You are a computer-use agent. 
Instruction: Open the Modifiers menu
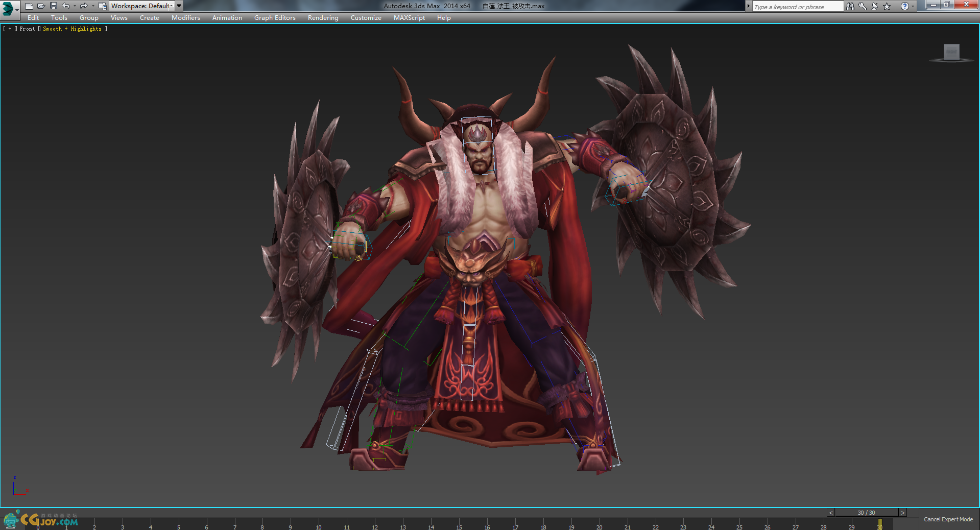click(x=185, y=18)
